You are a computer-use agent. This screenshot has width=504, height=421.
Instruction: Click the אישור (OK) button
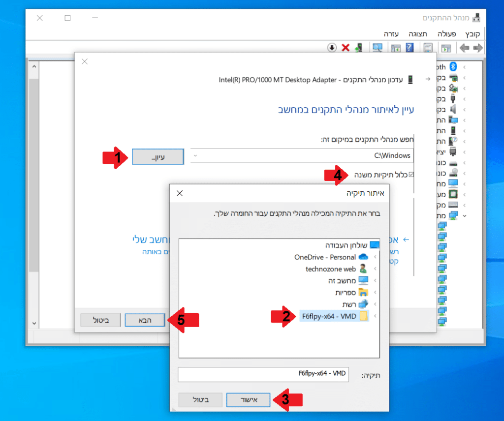249,400
